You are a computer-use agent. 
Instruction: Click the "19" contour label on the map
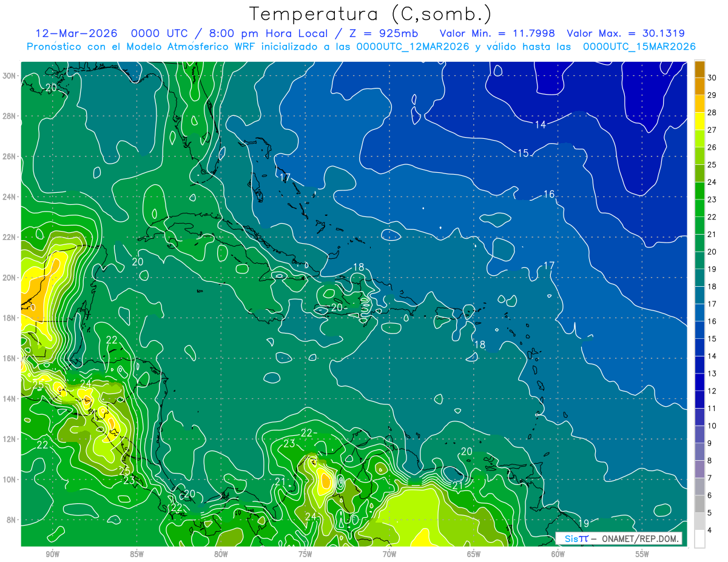pyautogui.click(x=584, y=523)
